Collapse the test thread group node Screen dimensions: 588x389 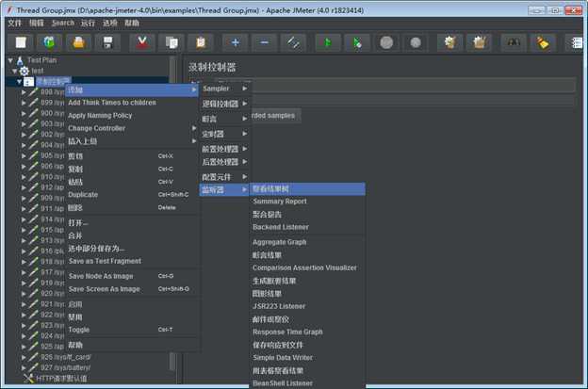coord(15,71)
